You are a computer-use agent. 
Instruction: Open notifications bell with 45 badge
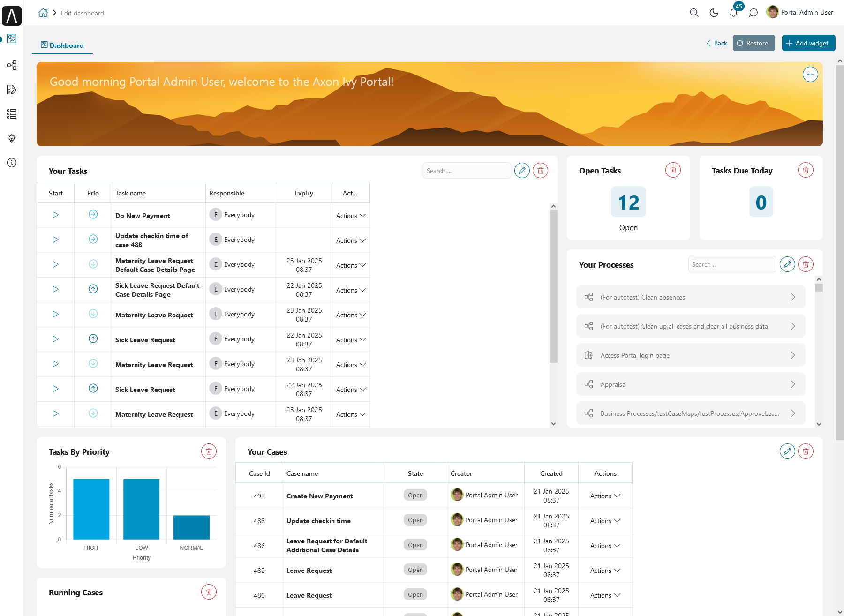(734, 12)
